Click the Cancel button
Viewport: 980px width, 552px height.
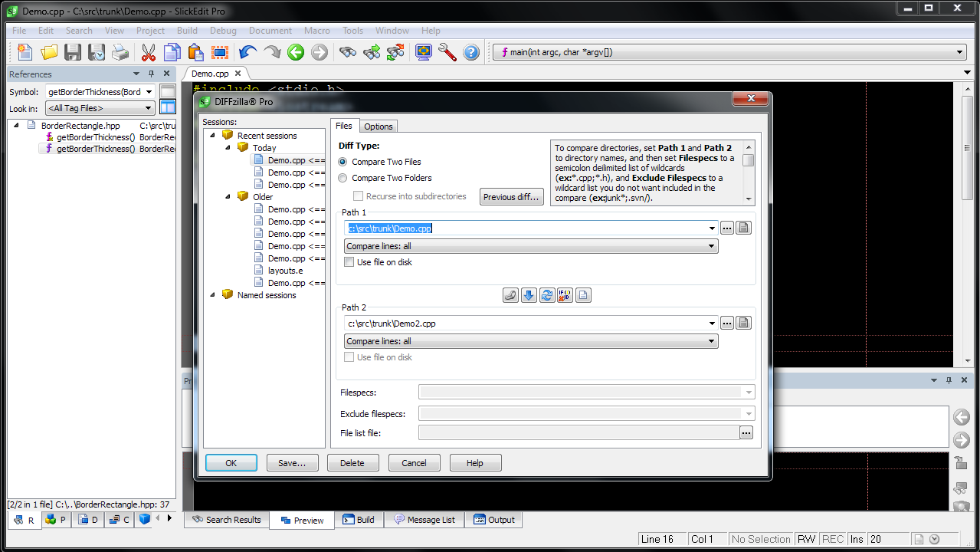point(414,463)
